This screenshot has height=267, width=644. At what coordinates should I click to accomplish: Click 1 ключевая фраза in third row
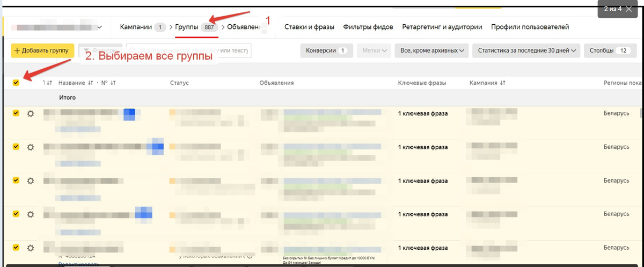[x=422, y=180]
